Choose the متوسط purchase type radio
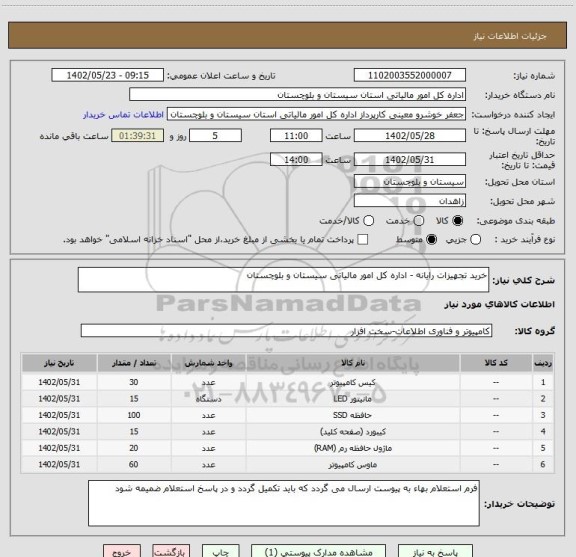This screenshot has width=576, height=557. [431, 240]
